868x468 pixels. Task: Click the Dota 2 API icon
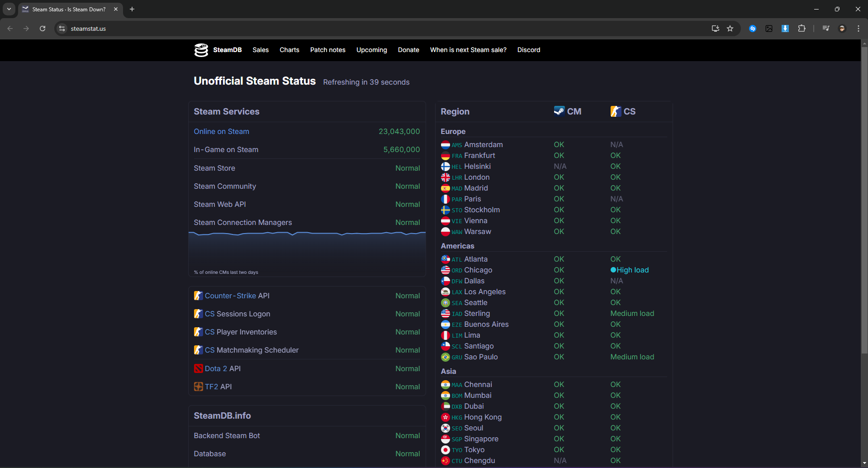coord(198,368)
